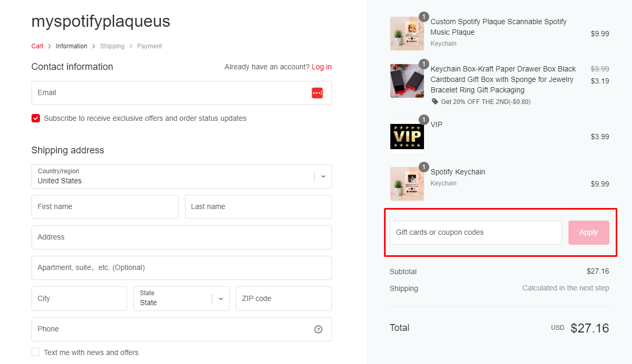Click the Spotify Keychain product thumbnail
The width and height of the screenshot is (632, 364).
pos(407,184)
